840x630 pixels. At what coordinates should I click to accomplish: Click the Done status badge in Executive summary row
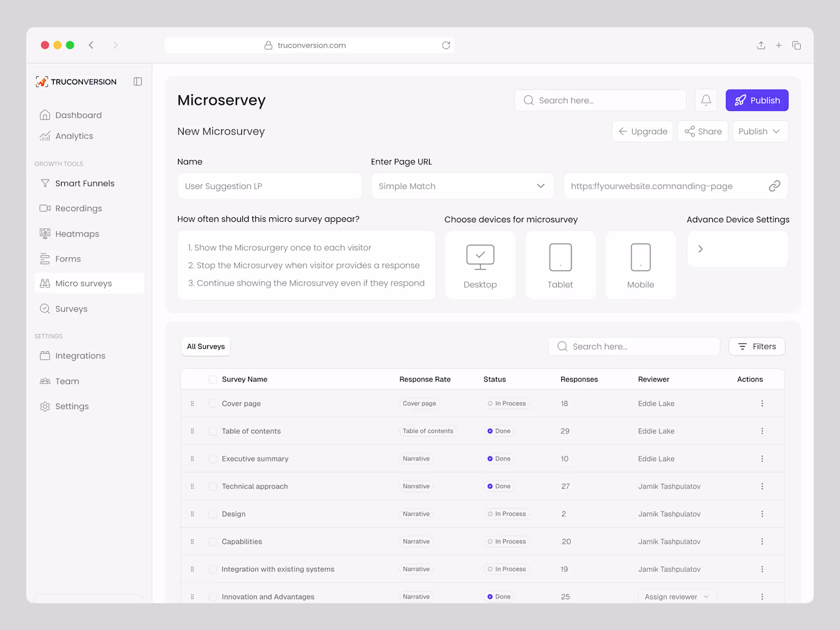[x=499, y=459]
